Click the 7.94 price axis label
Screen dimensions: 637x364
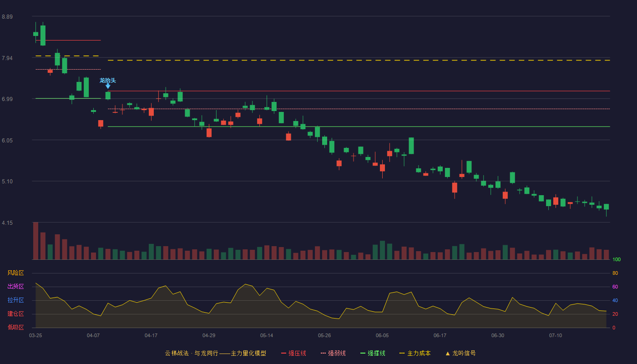[7, 58]
